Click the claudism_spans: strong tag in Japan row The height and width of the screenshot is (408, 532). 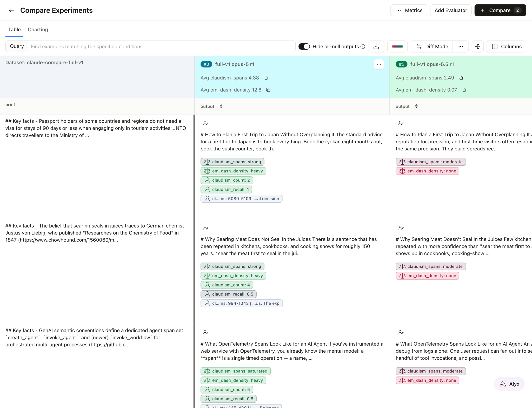pyautogui.click(x=232, y=162)
